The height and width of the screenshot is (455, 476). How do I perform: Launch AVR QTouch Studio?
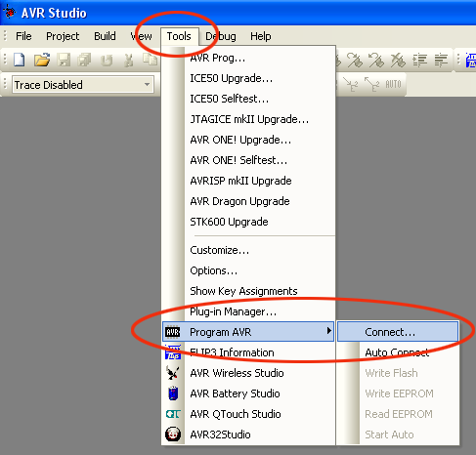point(248,414)
